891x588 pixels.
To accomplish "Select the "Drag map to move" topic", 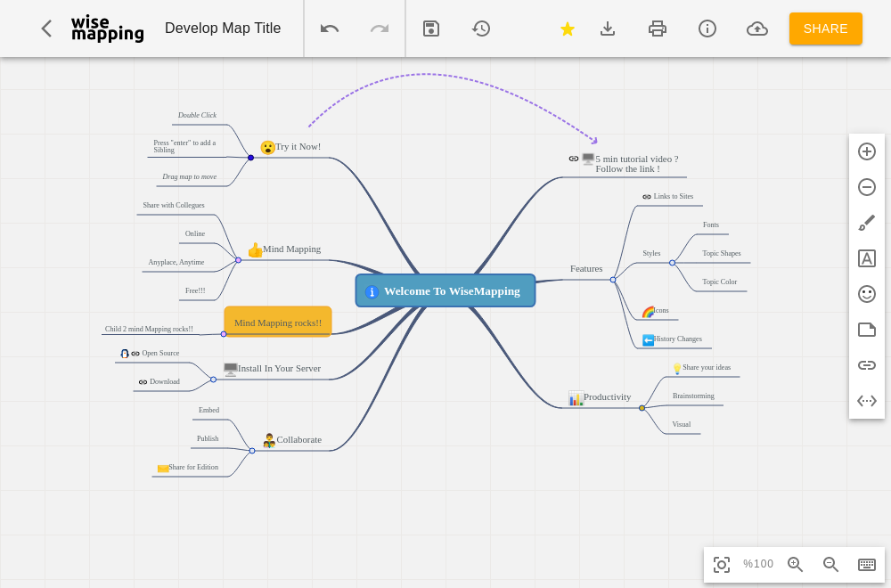I will 189,176.
